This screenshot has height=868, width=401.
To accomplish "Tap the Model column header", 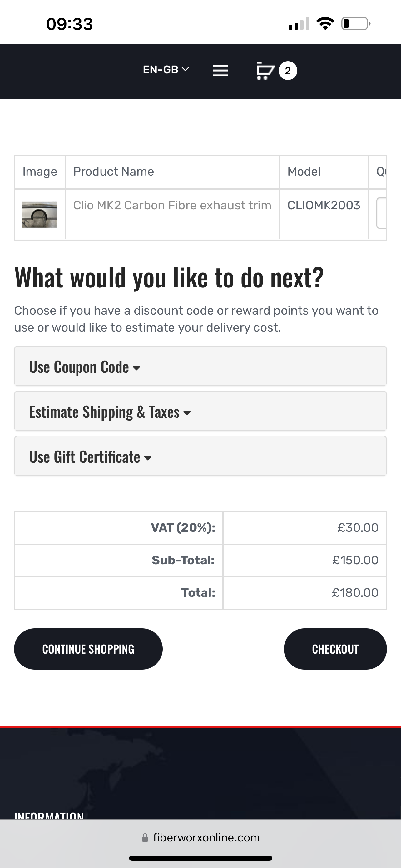I will [304, 172].
